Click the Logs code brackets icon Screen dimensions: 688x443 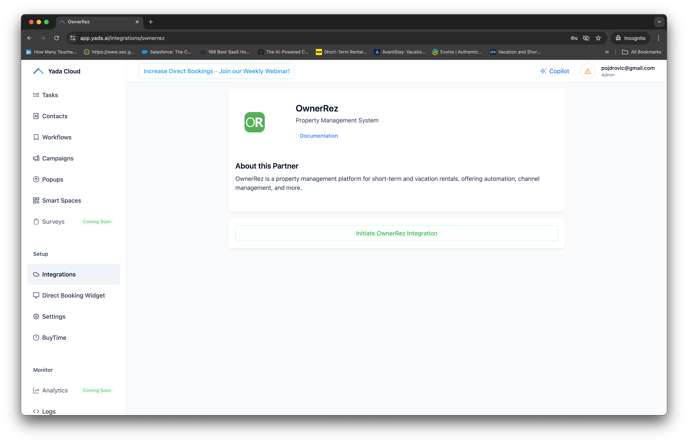36,411
